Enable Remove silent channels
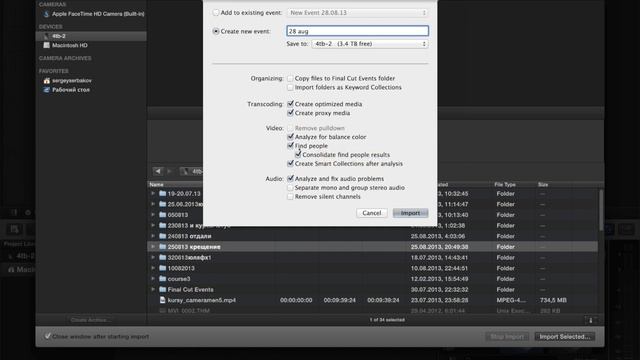The image size is (640, 360). (x=290, y=197)
